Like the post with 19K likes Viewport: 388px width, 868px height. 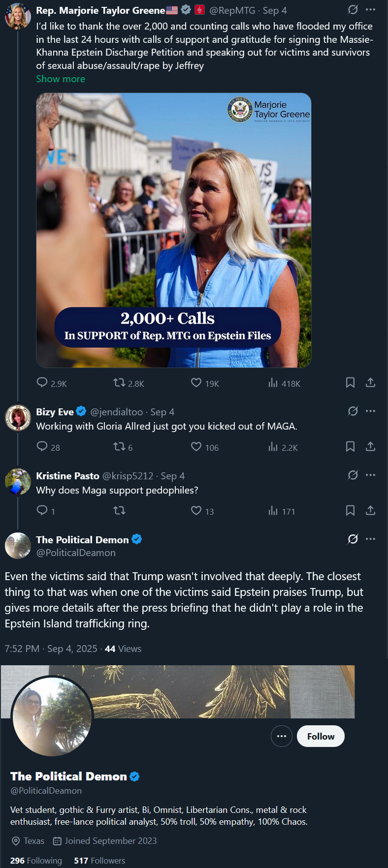click(x=196, y=383)
